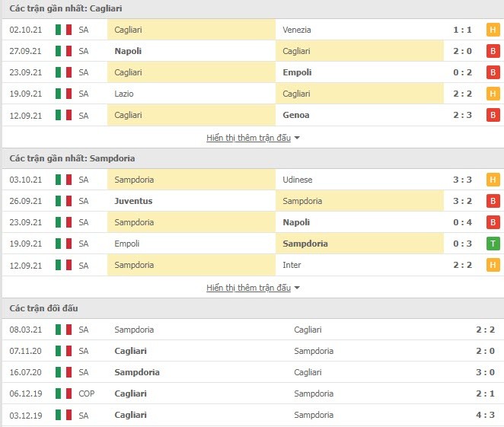The image size is (504, 427).
Task: Click the H draw badge for Cagliari vs Venezia
Action: [493, 30]
